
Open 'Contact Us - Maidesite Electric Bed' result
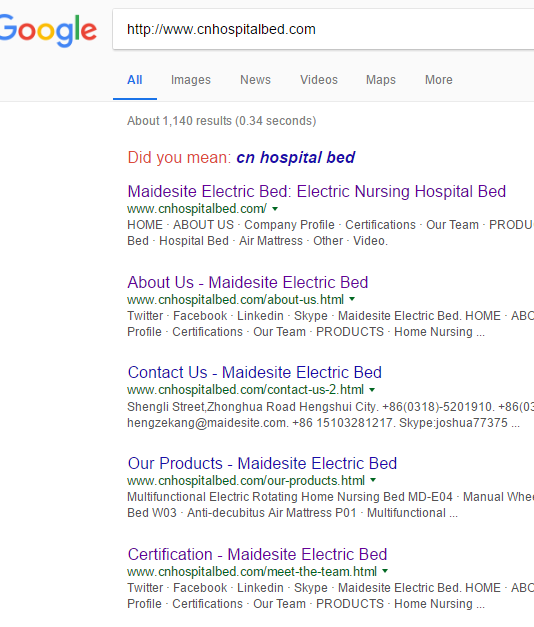[x=254, y=372]
